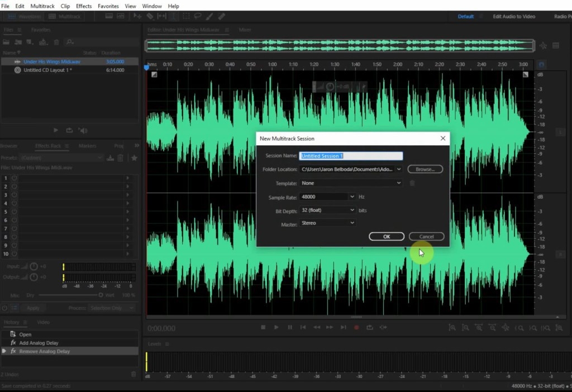Open the Effects menu
The image size is (572, 392).
pos(83,6)
